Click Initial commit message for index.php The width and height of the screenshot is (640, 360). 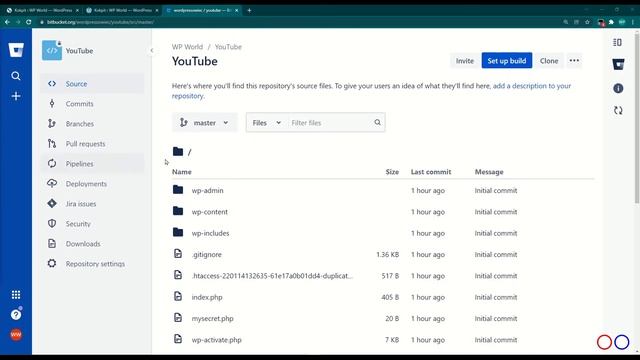click(496, 297)
